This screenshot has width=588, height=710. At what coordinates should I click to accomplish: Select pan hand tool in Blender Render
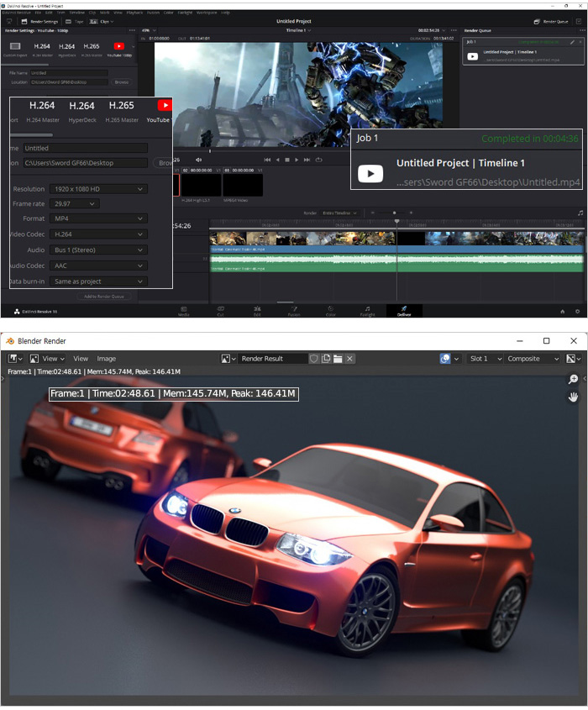(x=573, y=397)
